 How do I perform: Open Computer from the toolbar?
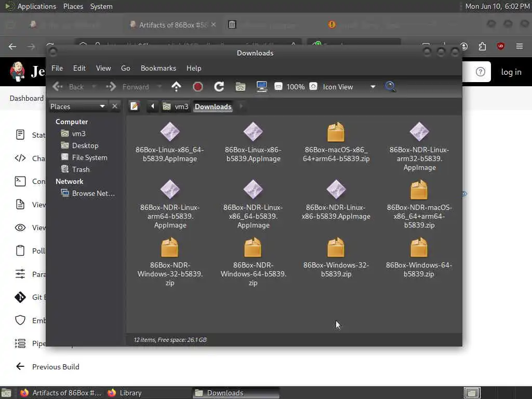coord(262,87)
